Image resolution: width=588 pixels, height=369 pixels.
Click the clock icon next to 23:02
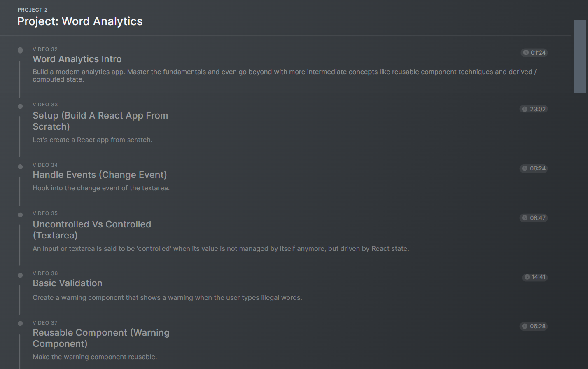click(x=525, y=109)
